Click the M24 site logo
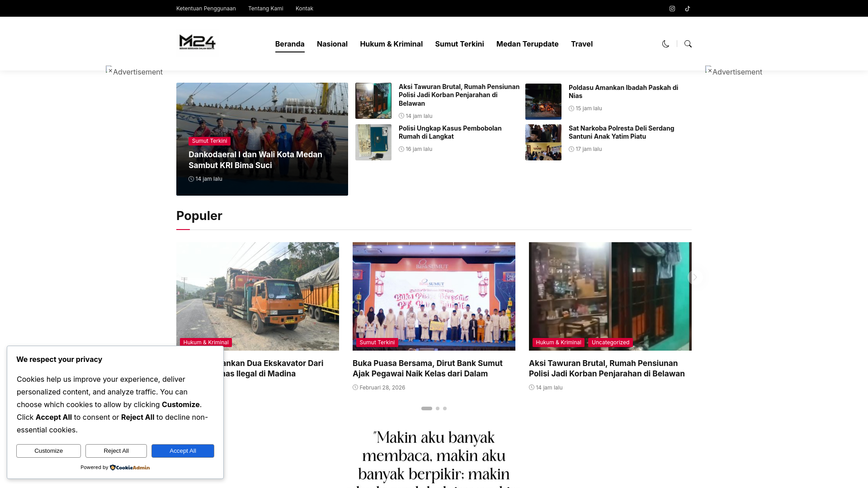 [198, 42]
